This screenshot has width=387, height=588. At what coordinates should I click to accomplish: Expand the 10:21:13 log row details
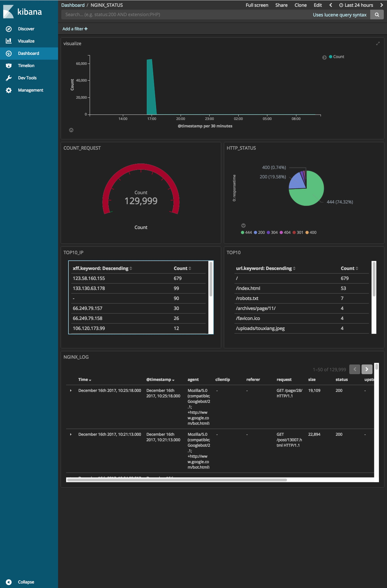point(71,434)
